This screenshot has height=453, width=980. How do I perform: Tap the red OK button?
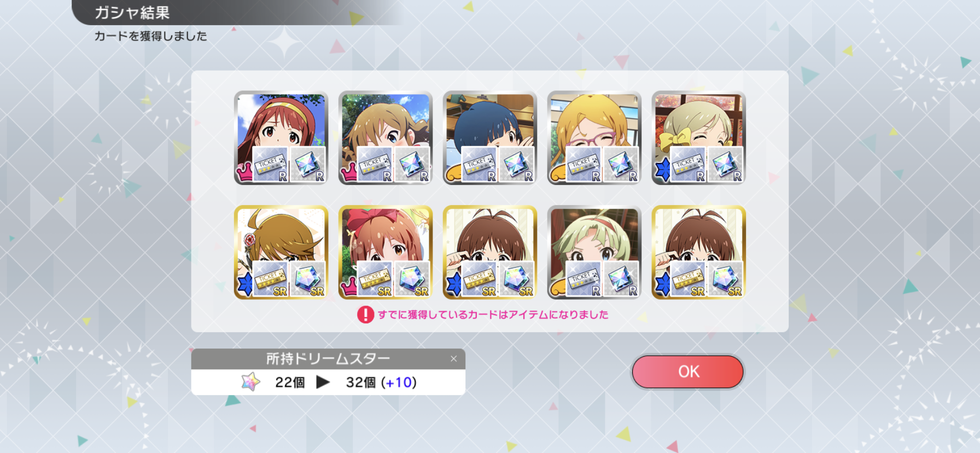tap(687, 372)
